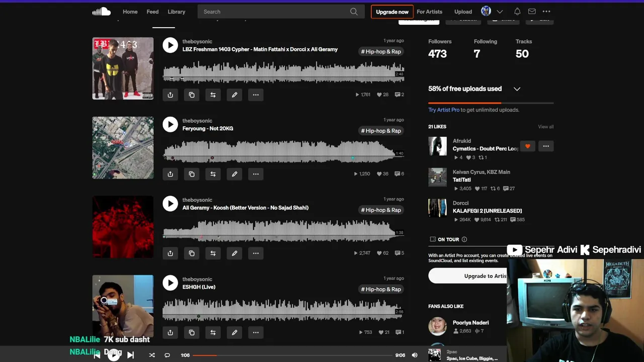Edit the Feryoung - Not 20KG track
Image resolution: width=644 pixels, height=362 pixels.
234,174
